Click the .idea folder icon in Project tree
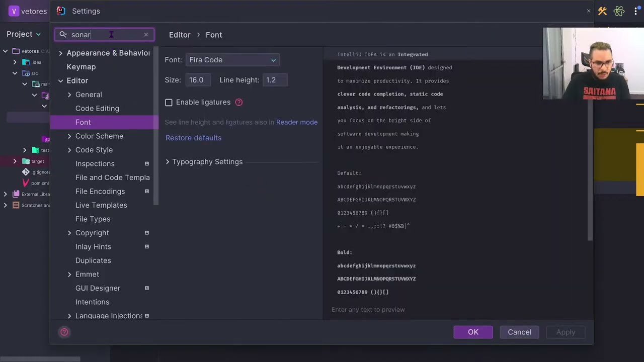Viewport: 644px width, 362px height. click(26, 62)
